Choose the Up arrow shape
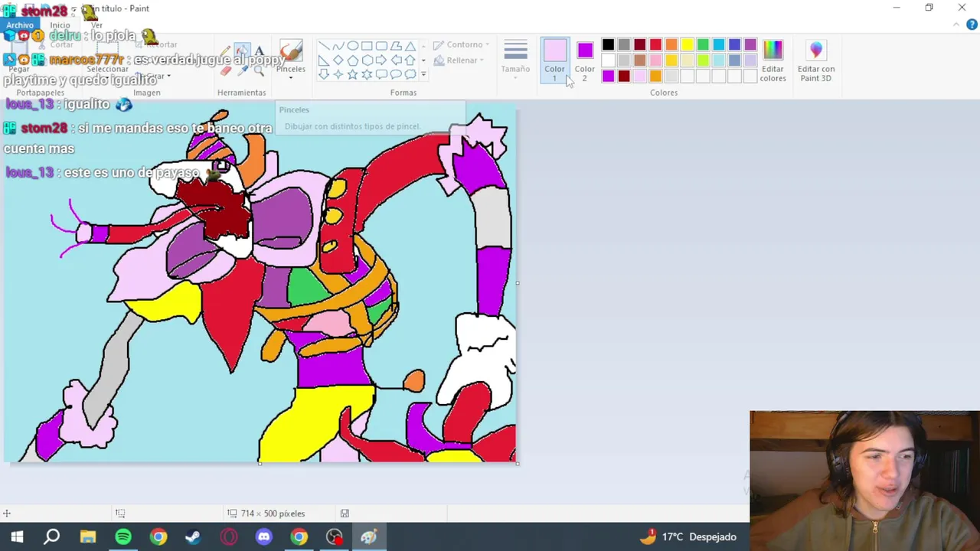This screenshot has height=551, width=980. tap(410, 60)
